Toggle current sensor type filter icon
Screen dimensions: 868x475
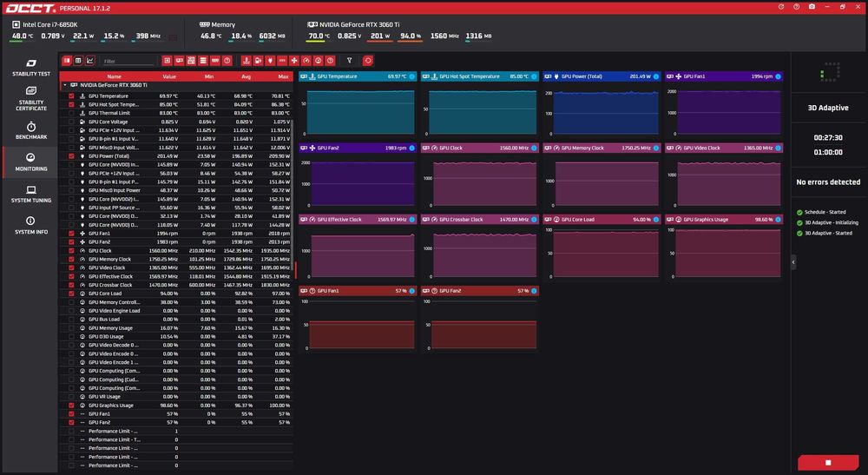[282, 60]
